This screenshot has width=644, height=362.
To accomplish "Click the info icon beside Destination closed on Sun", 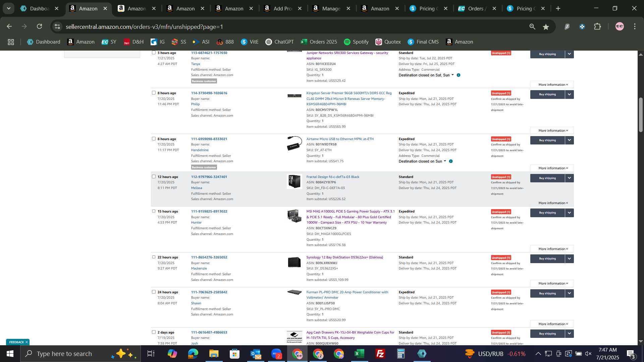I will pos(450,161).
